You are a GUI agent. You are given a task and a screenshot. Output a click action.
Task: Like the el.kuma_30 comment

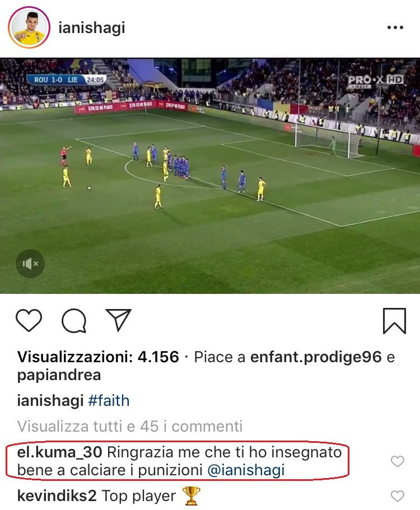point(397,461)
